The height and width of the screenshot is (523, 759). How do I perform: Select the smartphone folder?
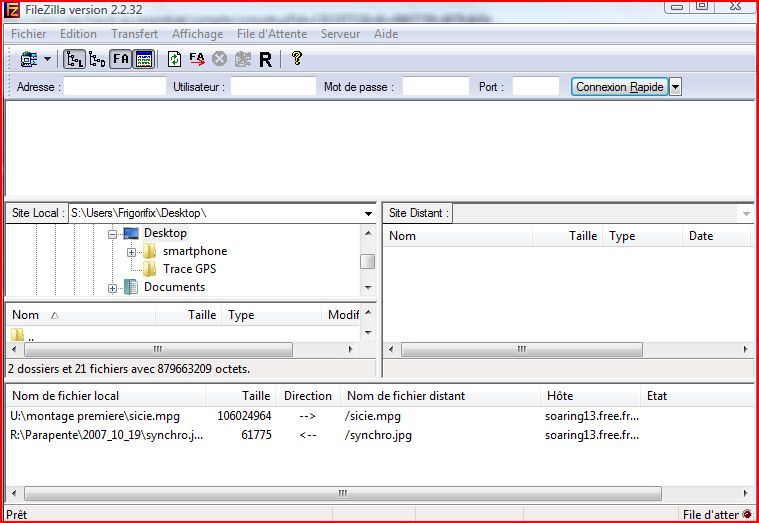195,251
